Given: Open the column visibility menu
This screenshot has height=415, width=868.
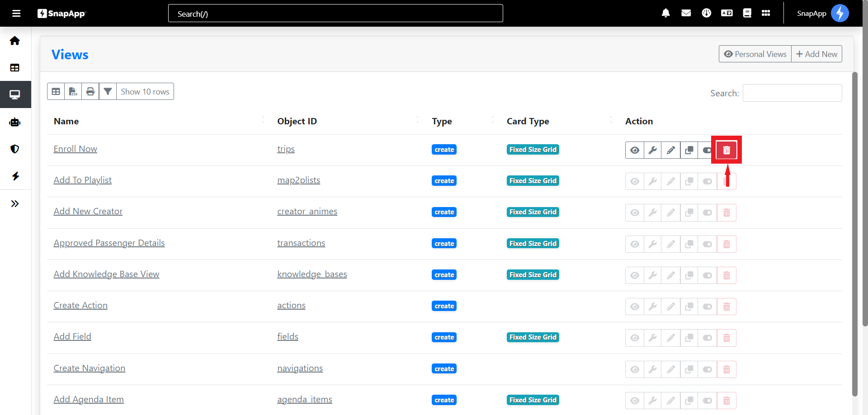Looking at the screenshot, I should tap(56, 91).
